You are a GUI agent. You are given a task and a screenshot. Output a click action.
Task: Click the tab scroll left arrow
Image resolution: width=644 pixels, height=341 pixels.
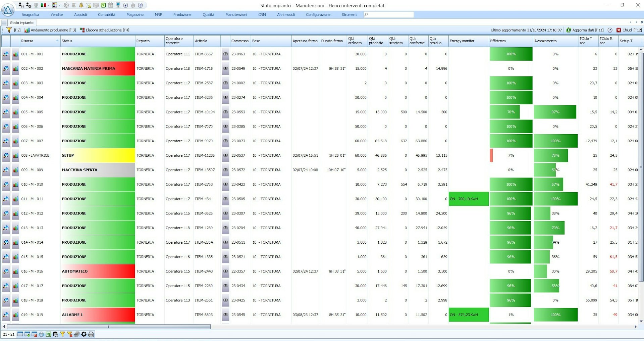coord(631,22)
